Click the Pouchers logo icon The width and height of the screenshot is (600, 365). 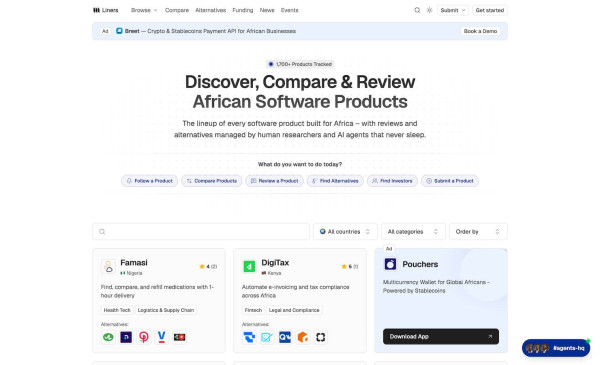tap(390, 264)
